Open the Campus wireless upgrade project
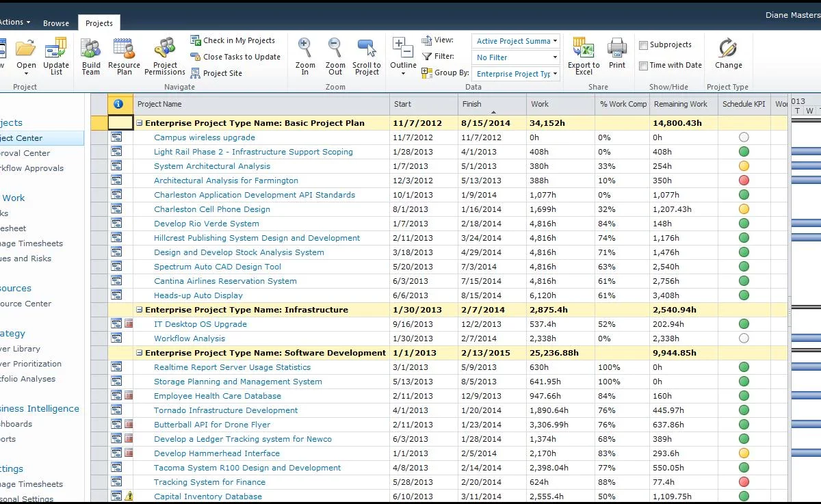The width and height of the screenshot is (821, 504). pyautogui.click(x=205, y=137)
